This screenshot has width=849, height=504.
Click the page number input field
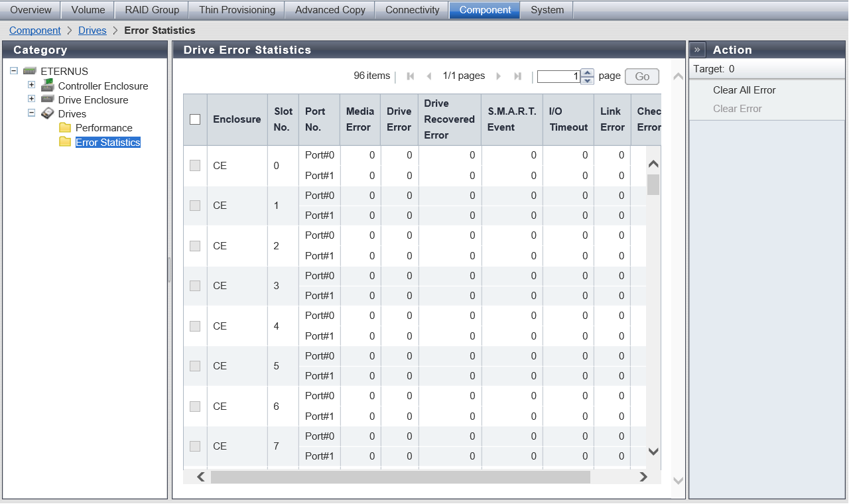558,76
